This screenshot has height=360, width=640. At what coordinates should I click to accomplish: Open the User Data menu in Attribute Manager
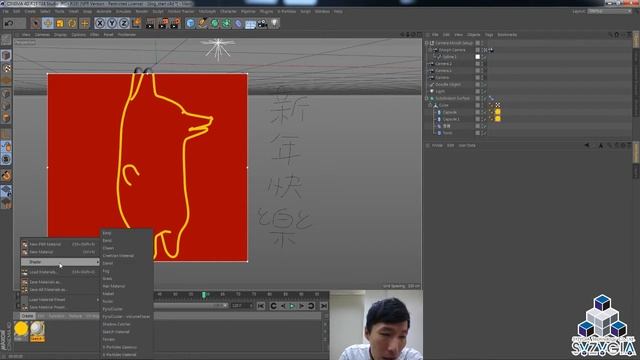click(467, 145)
